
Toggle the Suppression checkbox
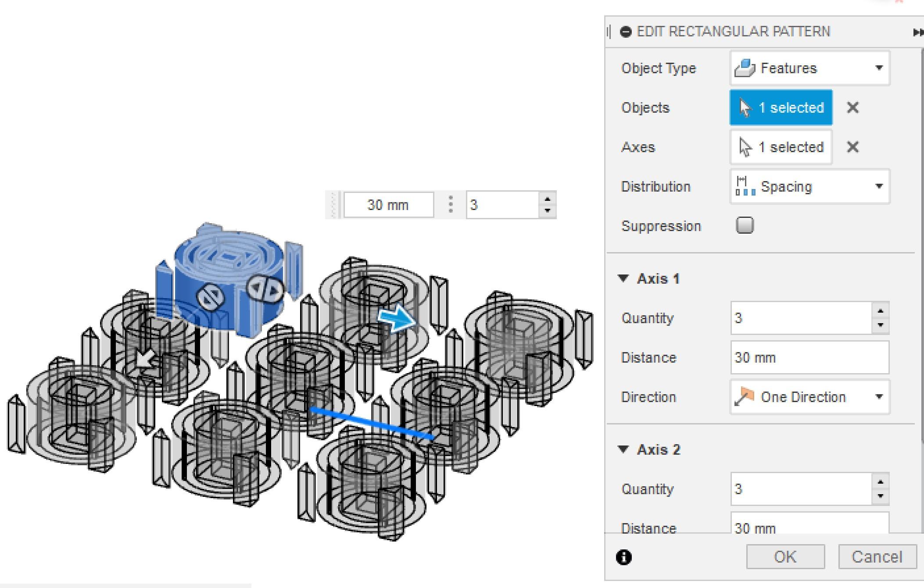[745, 225]
